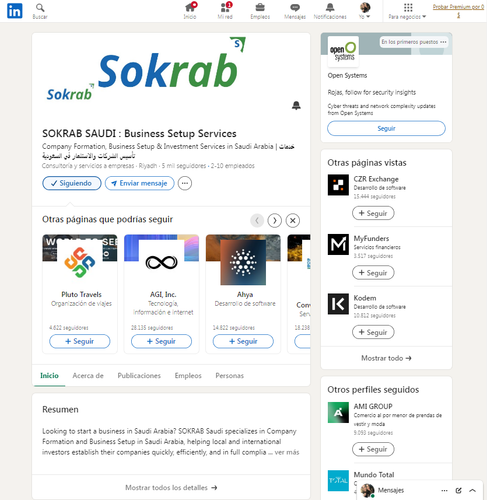This screenshot has width=487, height=500.
Task: Click the small Sokrab company logo
Action: (x=69, y=92)
